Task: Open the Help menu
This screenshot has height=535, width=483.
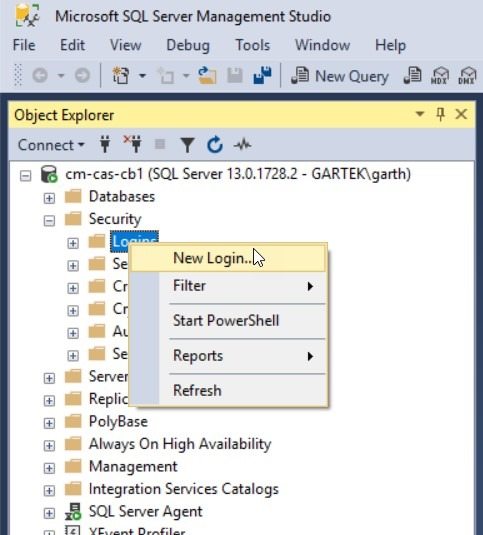Action: tap(391, 45)
